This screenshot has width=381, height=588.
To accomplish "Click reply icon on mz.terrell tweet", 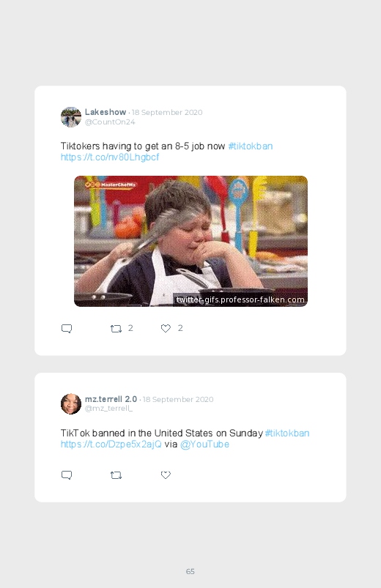I will (x=67, y=475).
